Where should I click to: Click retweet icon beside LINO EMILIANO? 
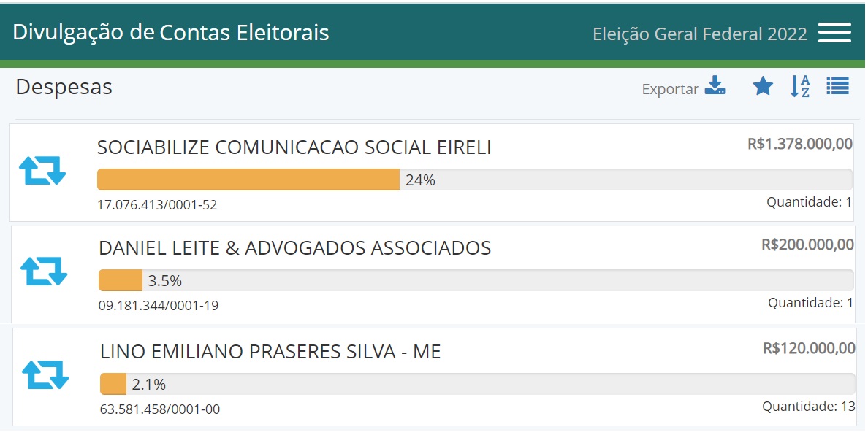(45, 374)
